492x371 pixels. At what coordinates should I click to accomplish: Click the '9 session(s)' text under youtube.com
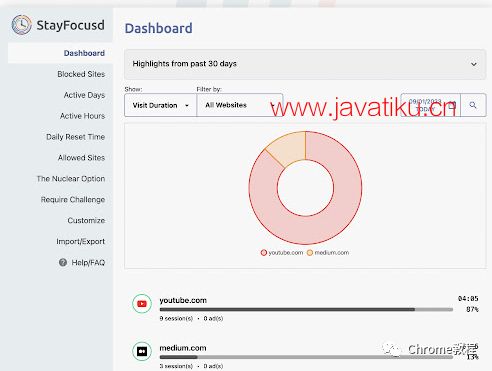(176, 318)
